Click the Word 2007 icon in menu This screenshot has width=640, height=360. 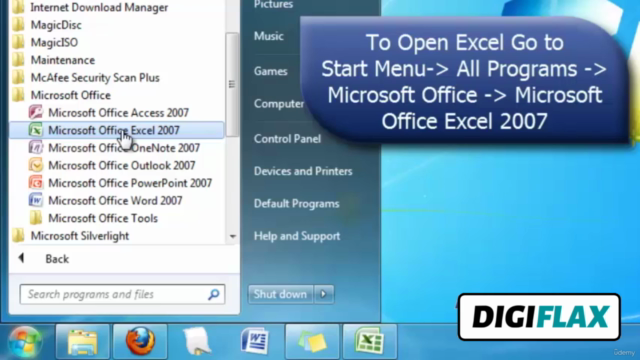pos(36,200)
